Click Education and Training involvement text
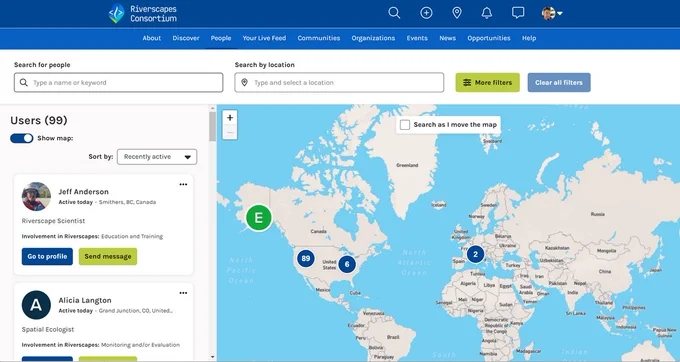Viewport: 680px width, 362px height. [x=132, y=236]
